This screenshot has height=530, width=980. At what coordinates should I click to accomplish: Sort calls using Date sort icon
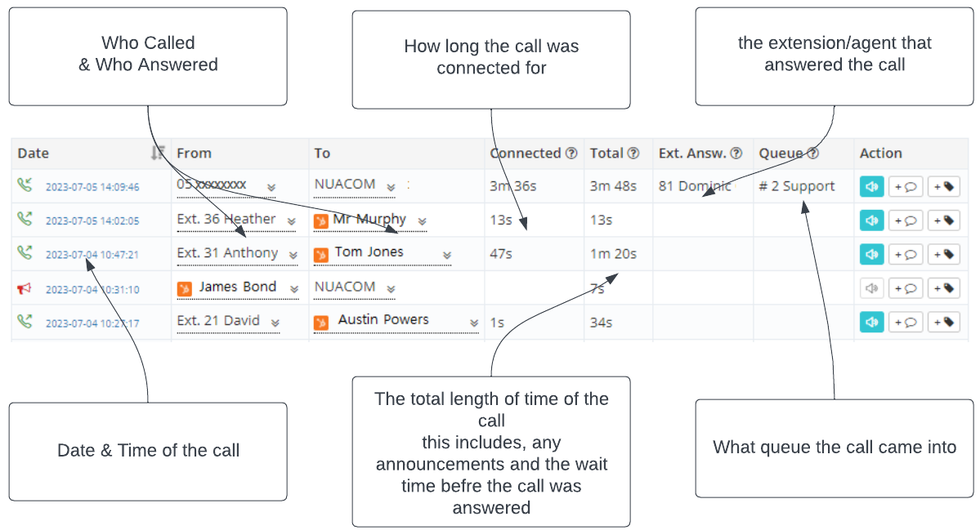[158, 153]
